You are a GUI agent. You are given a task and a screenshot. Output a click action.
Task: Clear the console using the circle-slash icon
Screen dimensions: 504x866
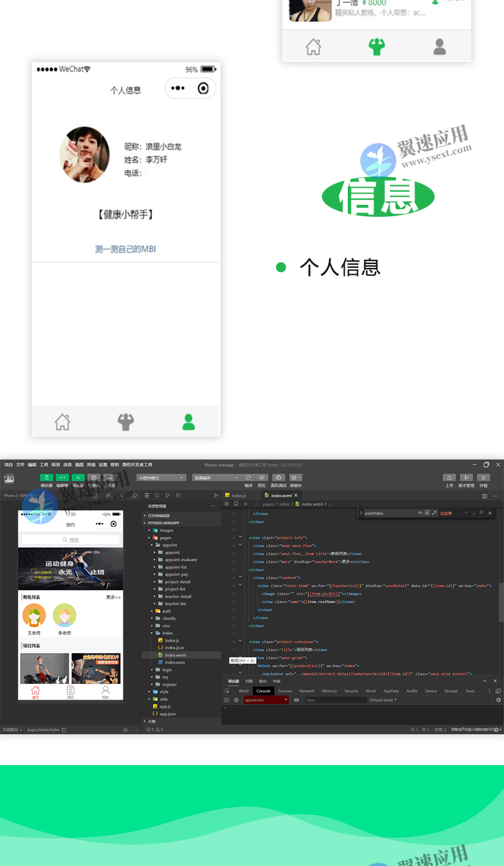coord(236,700)
